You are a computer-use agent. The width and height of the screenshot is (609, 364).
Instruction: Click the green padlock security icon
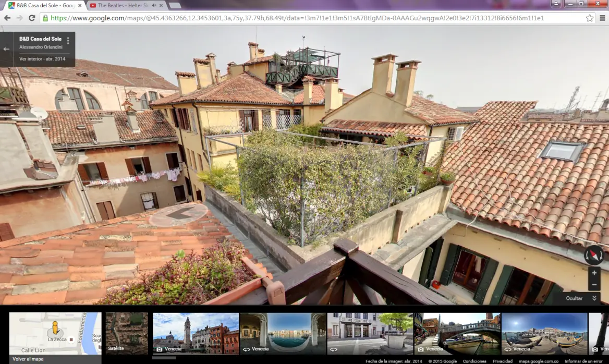click(45, 18)
